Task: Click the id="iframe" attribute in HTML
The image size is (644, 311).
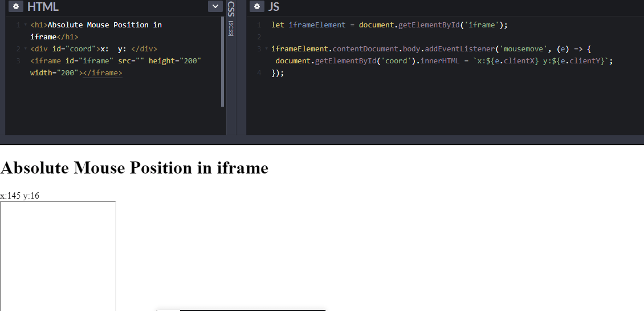Action: pyautogui.click(x=89, y=61)
